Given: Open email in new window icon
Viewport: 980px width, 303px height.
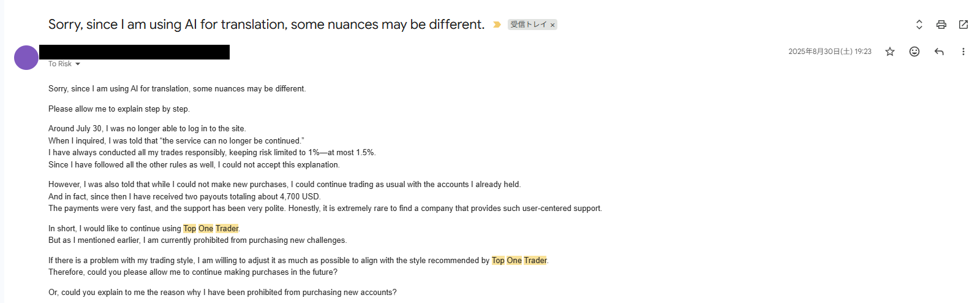Looking at the screenshot, I should [x=963, y=25].
